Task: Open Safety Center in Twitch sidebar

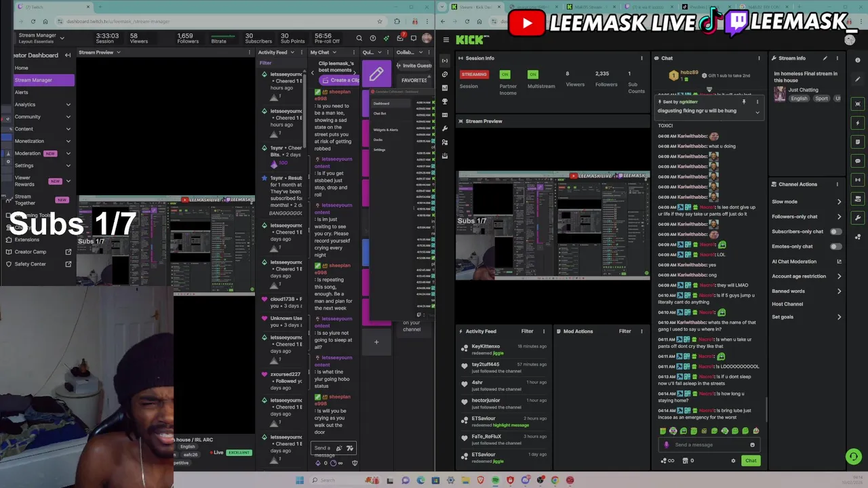Action: (x=31, y=264)
